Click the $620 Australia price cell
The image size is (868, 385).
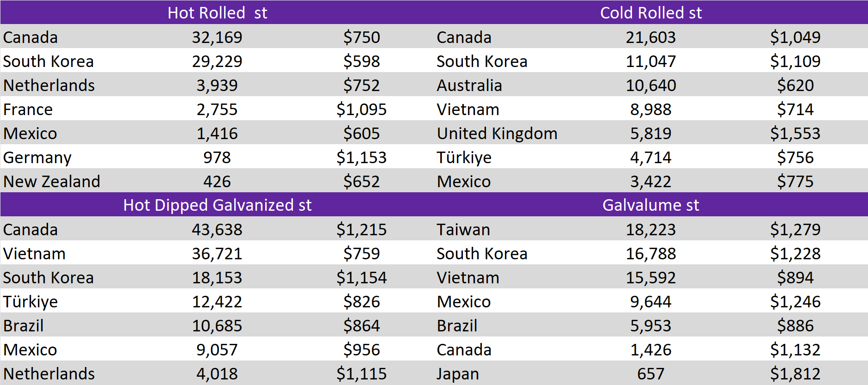795,86
